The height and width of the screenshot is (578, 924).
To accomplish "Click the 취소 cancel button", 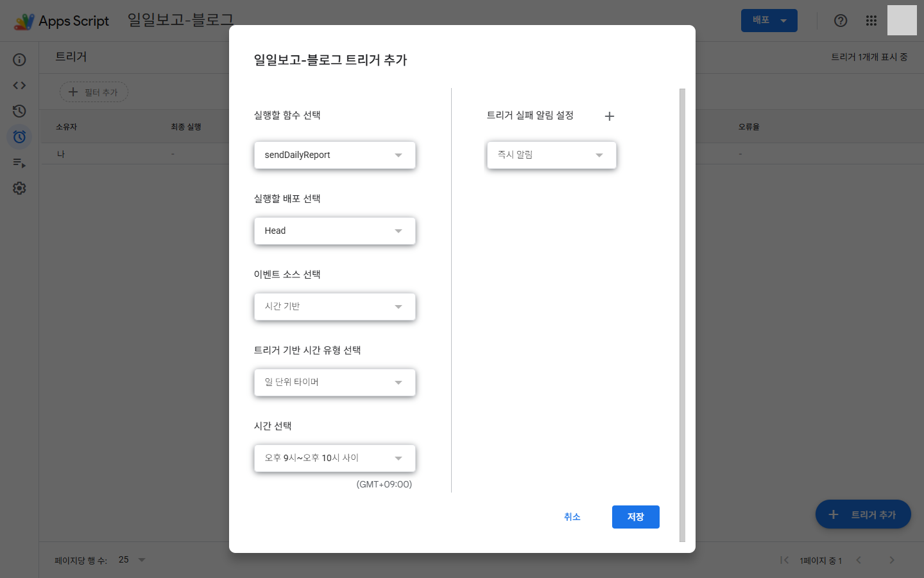I will coord(572,517).
